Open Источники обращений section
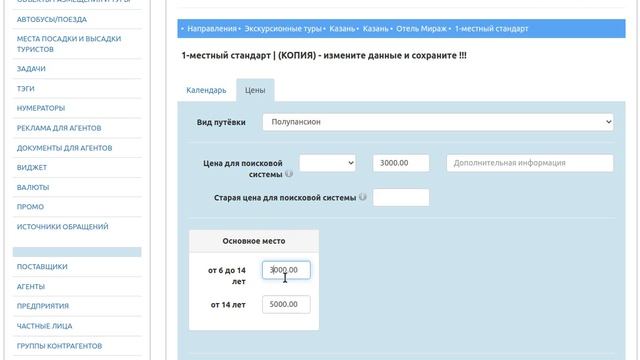Screen dimensions: 640x360 pos(62,227)
